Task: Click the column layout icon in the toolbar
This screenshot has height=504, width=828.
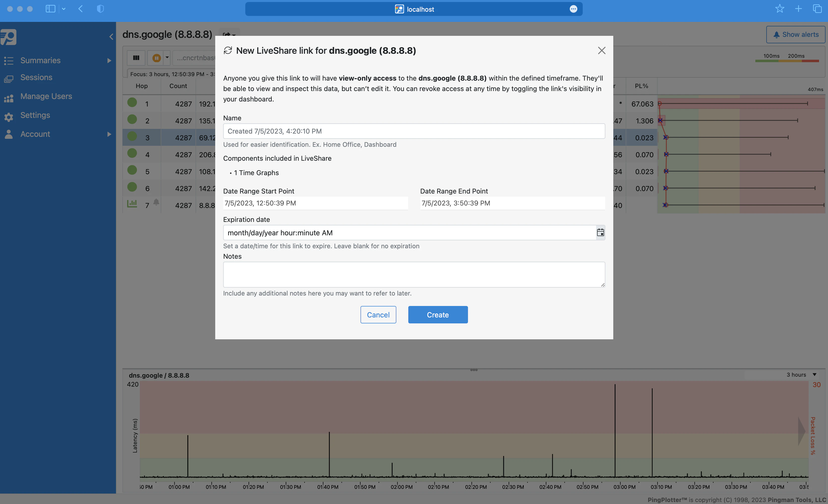Action: click(136, 58)
